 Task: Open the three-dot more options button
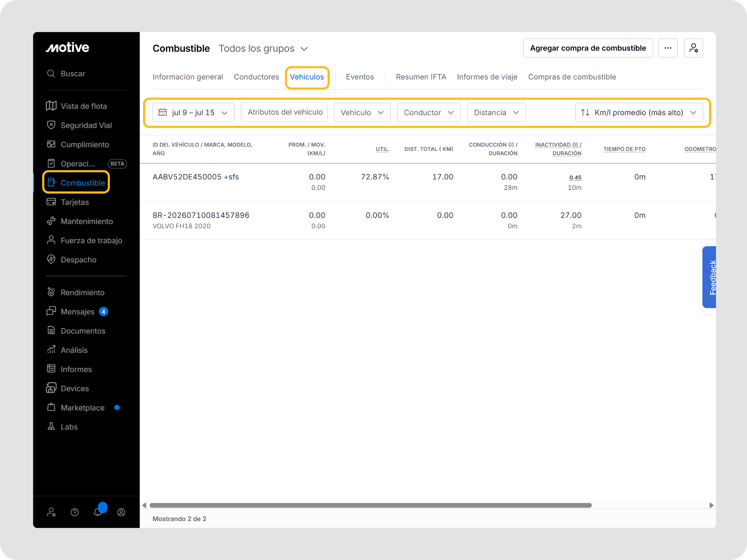click(x=668, y=48)
